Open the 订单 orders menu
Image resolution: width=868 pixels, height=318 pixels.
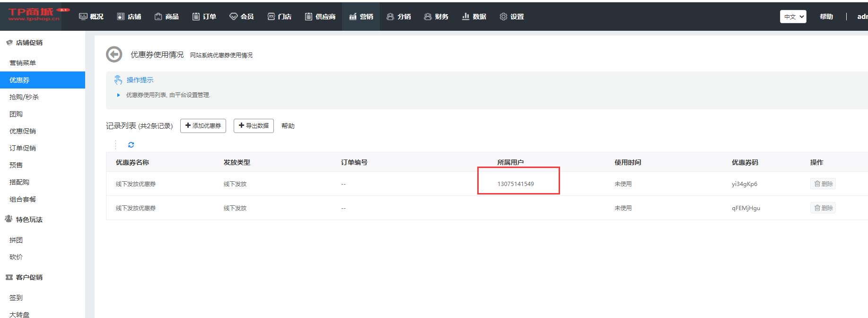[204, 17]
